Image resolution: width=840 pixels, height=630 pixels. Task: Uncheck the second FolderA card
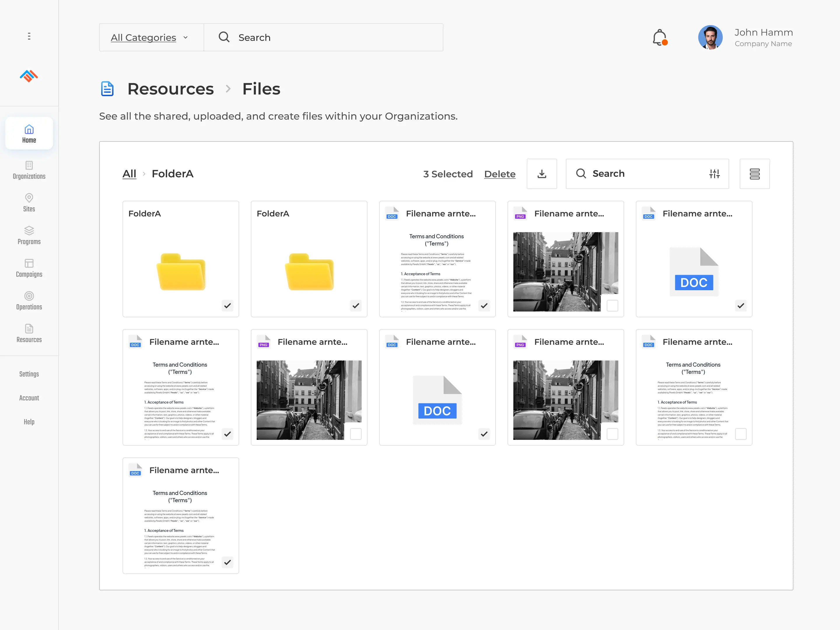(x=356, y=306)
